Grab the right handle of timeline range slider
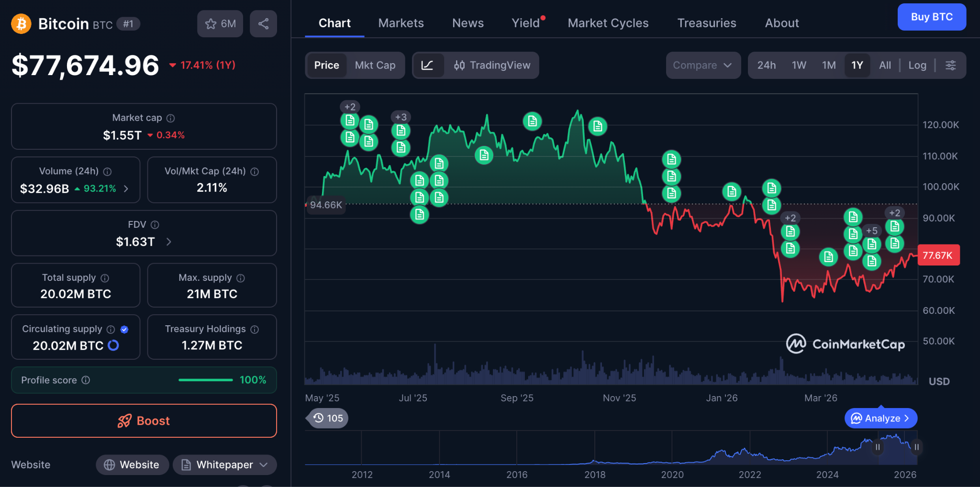This screenshot has height=487, width=980. (916, 447)
